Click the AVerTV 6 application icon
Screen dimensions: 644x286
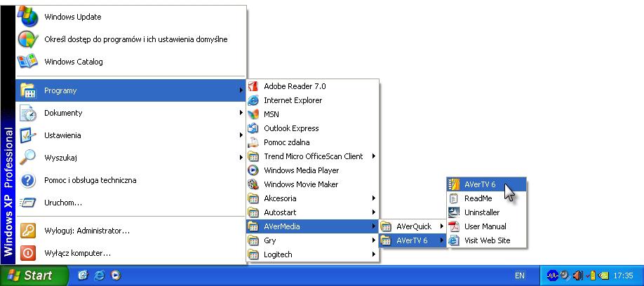454,184
